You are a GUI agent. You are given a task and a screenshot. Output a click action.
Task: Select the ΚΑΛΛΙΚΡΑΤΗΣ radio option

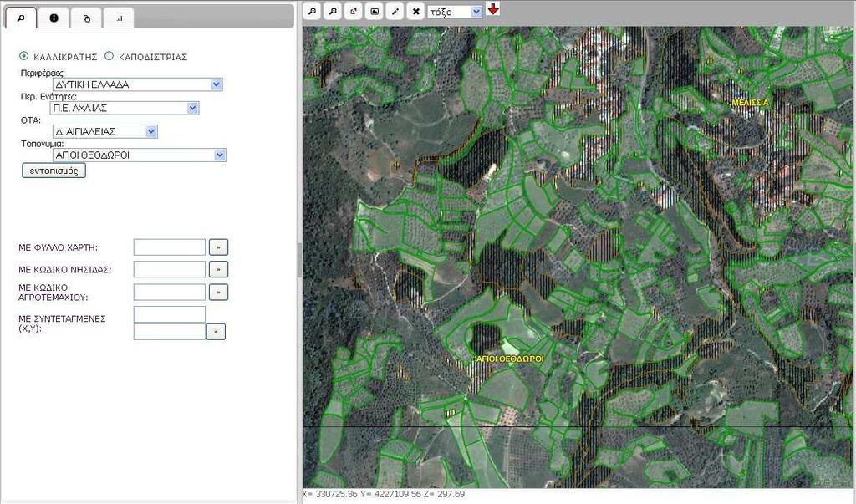(23, 56)
